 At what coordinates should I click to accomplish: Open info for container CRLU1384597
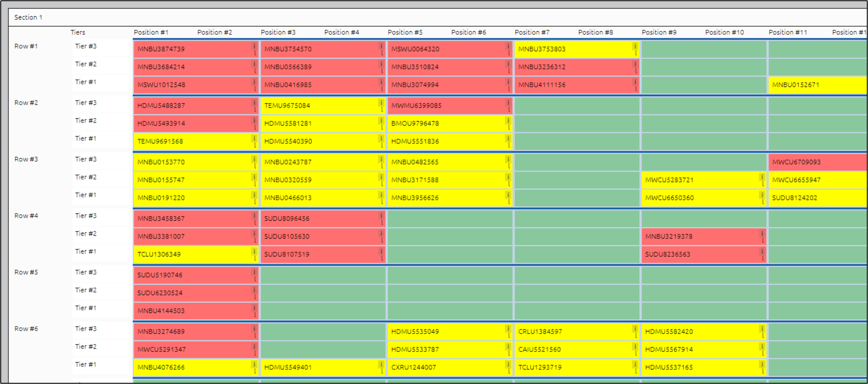635,329
